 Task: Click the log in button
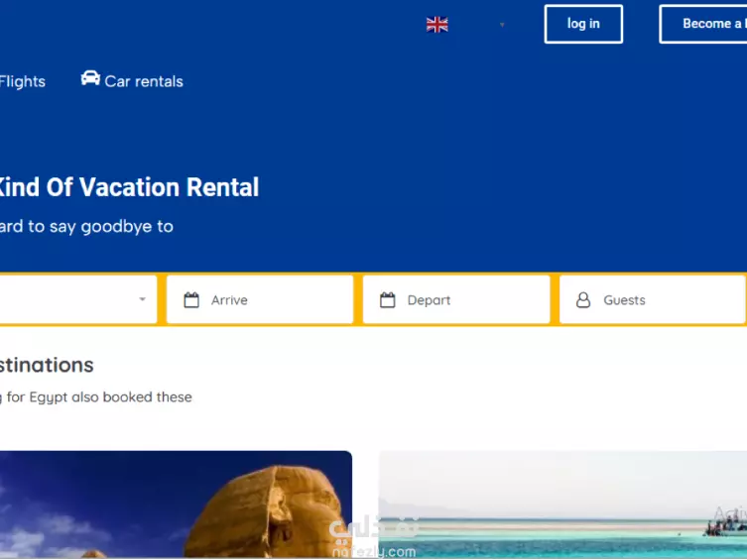pos(583,24)
